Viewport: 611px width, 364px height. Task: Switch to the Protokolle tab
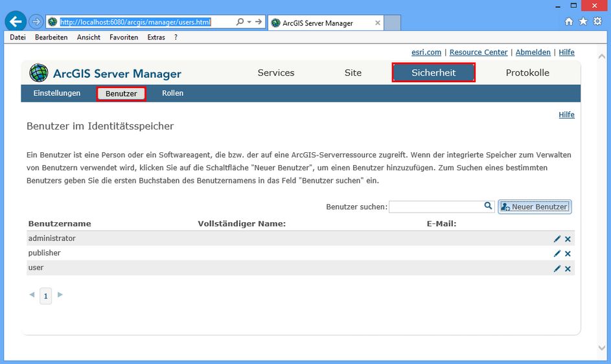pos(527,73)
